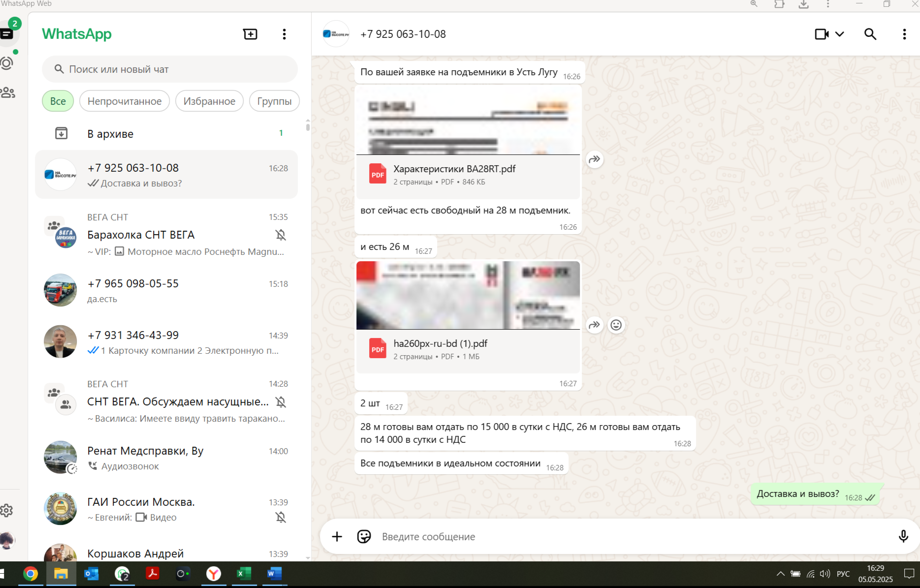
Task: Open the emoji and sticker picker
Action: tap(364, 536)
